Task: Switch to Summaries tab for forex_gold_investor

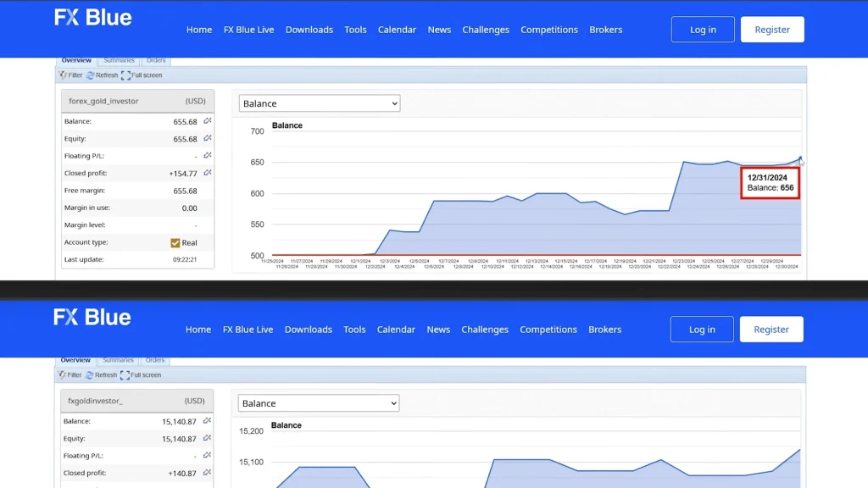Action: (x=118, y=61)
